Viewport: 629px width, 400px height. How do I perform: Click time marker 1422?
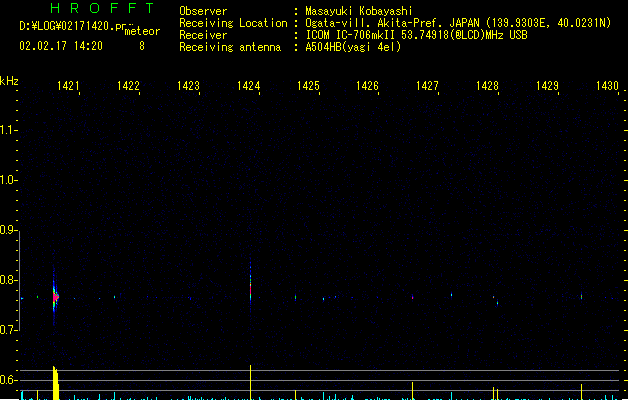(x=128, y=86)
